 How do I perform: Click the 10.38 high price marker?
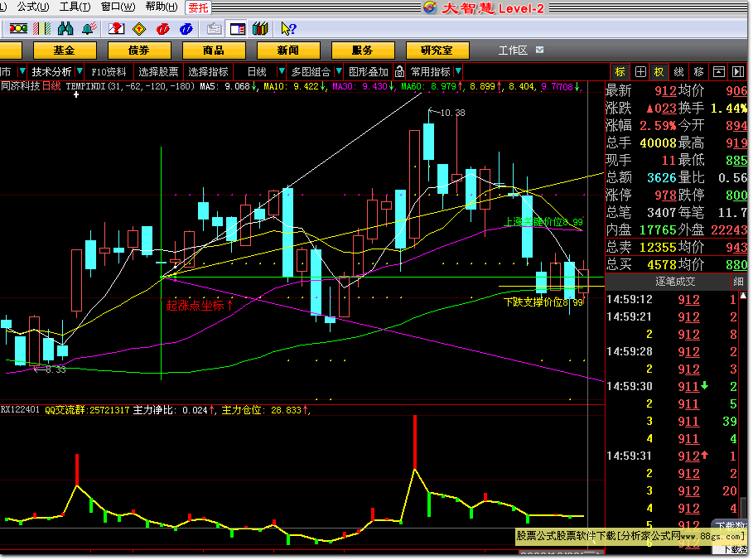pyautogui.click(x=452, y=113)
